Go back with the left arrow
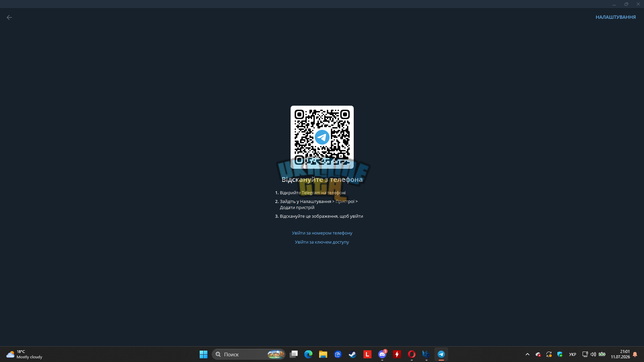Screen dimensions: 644x362 tap(9, 17)
